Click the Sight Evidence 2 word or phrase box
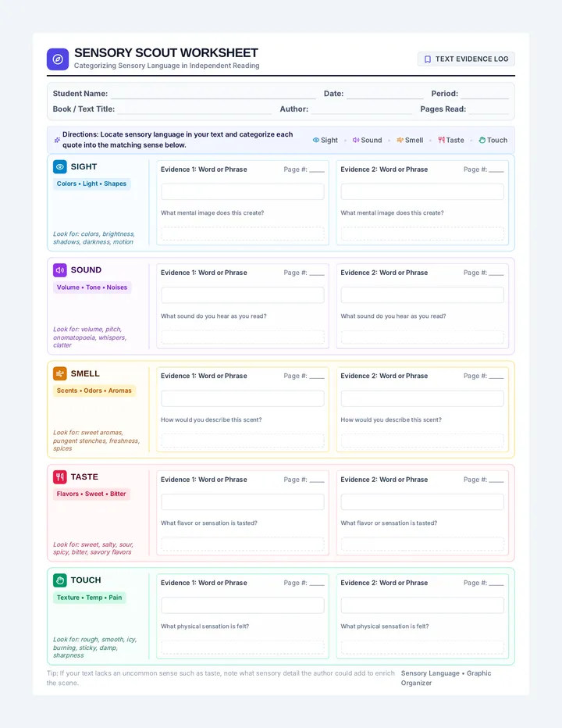The image size is (562, 728). [x=422, y=191]
